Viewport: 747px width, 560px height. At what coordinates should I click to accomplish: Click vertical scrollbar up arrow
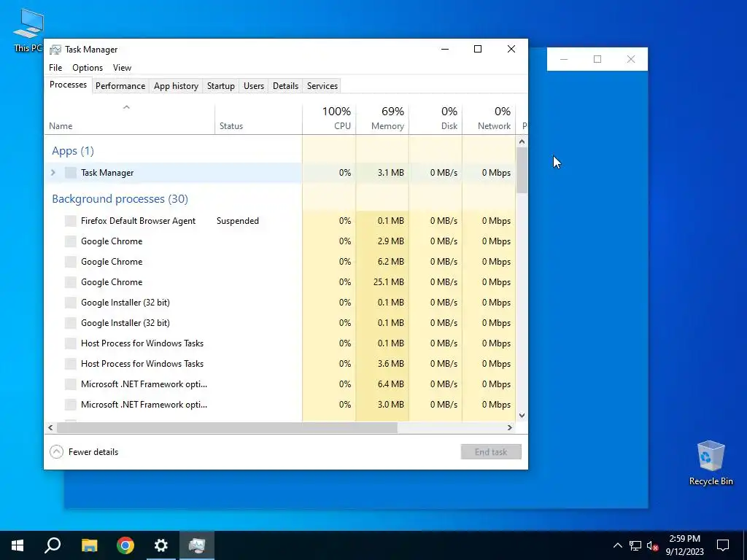pos(522,141)
